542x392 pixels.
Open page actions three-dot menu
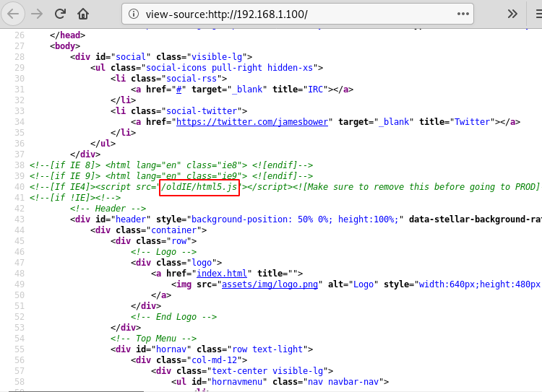(x=463, y=14)
